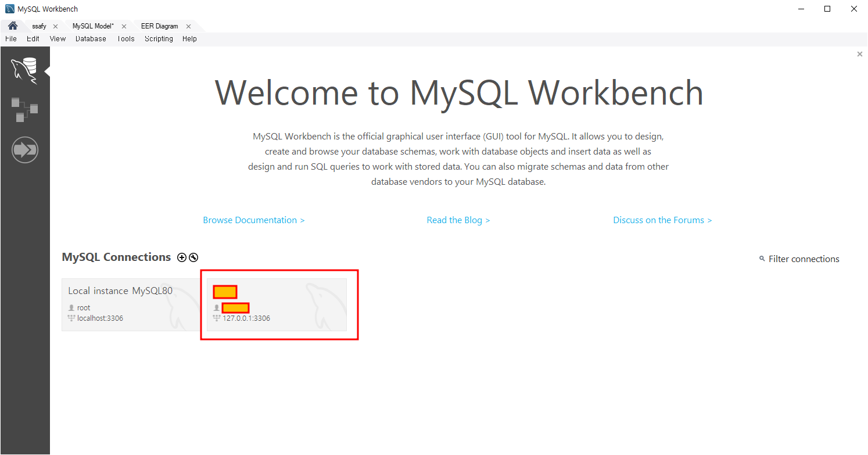
Task: Open the home tab icon
Action: (12, 26)
